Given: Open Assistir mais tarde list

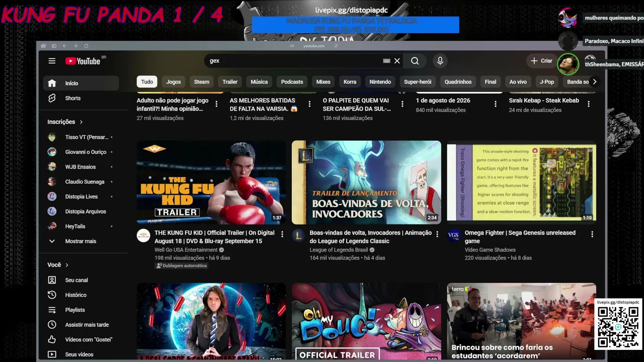Looking at the screenshot, I should tap(81, 325).
